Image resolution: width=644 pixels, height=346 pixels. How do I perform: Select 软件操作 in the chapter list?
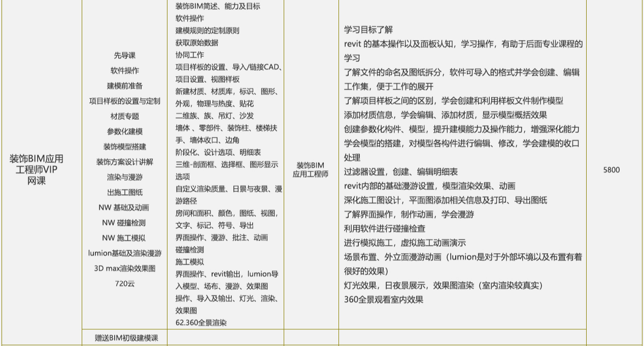(x=124, y=71)
